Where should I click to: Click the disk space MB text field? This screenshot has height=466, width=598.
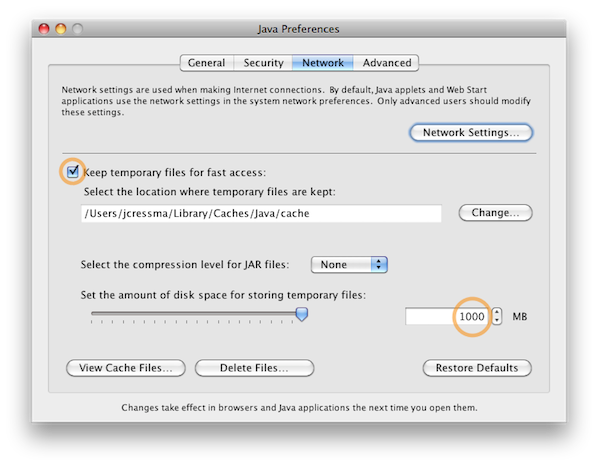tap(448, 317)
